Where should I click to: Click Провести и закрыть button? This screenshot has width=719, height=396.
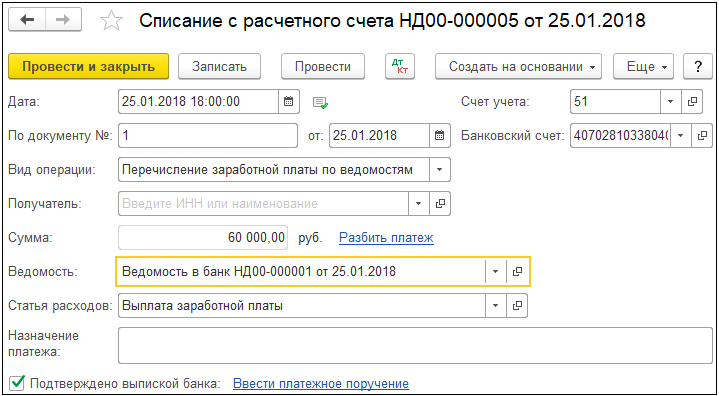[x=89, y=66]
